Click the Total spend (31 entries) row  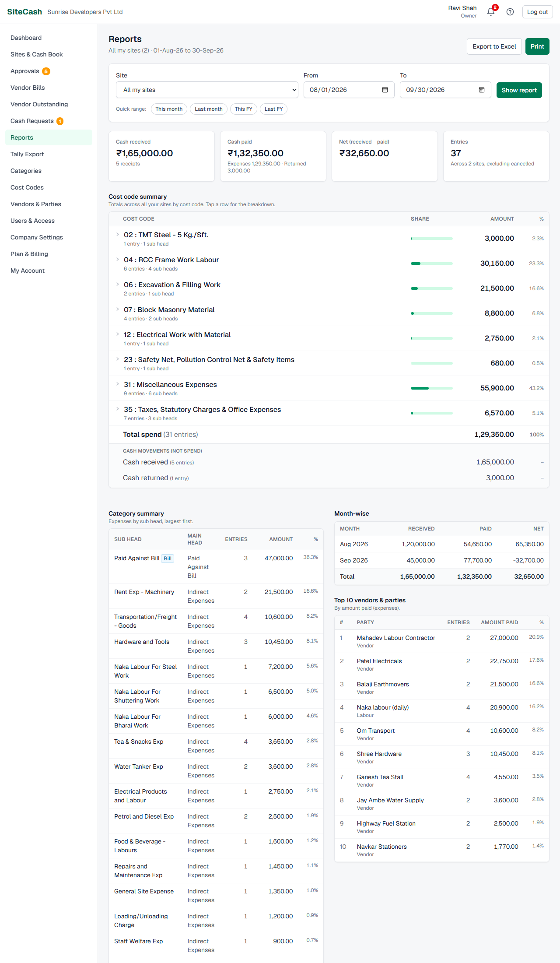tap(329, 435)
